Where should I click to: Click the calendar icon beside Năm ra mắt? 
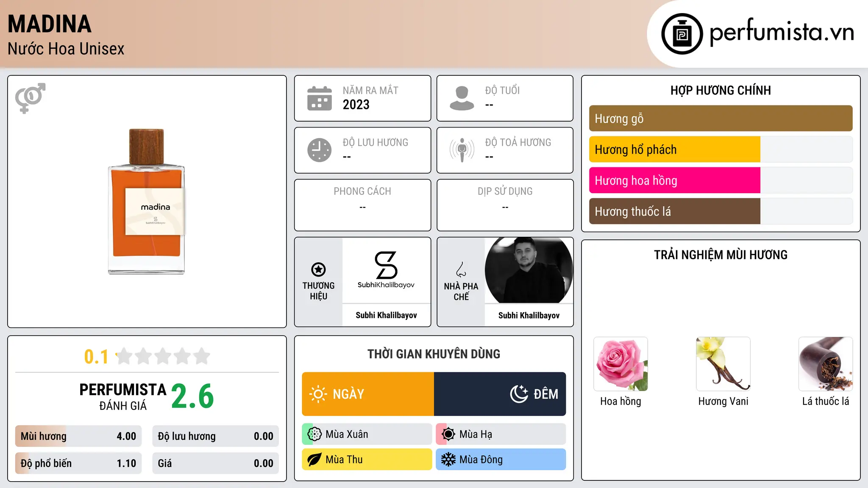point(320,98)
